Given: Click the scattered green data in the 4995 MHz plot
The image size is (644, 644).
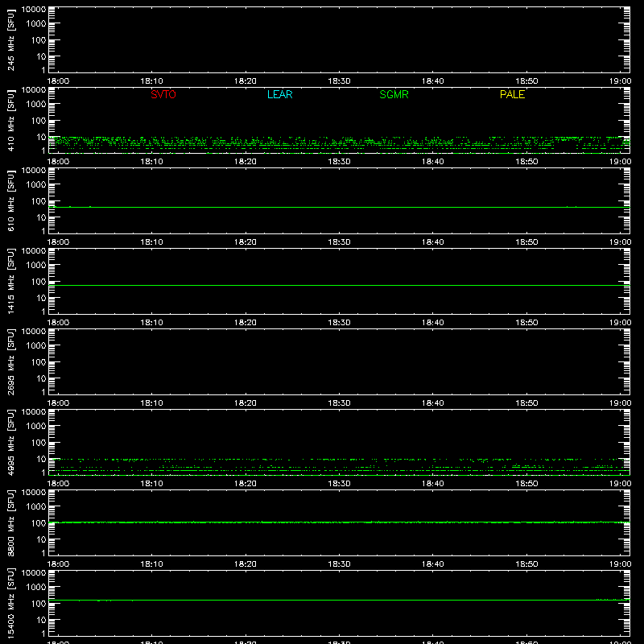Looking at the screenshot, I should pyautogui.click(x=339, y=467).
